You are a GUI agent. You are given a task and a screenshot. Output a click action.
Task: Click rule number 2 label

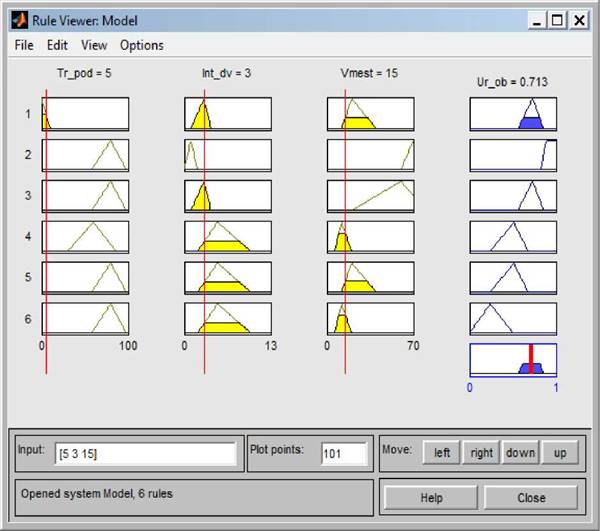pyautogui.click(x=28, y=155)
